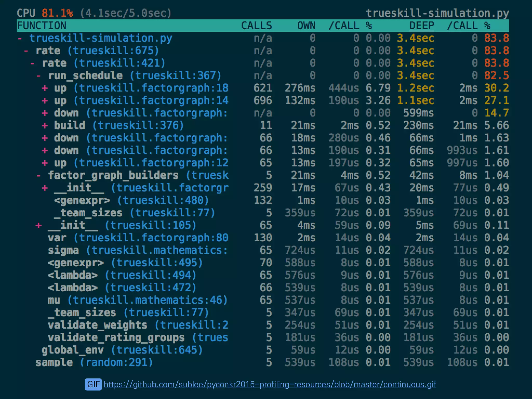Select the <lambda> (trueskill:472) row
The width and height of the screenshot is (532, 399).
tap(263, 288)
